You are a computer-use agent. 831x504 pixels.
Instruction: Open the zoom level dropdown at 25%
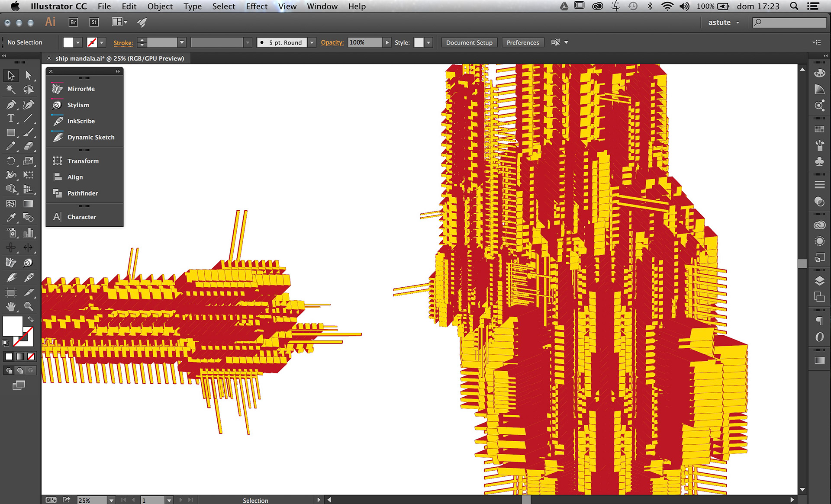[111, 500]
